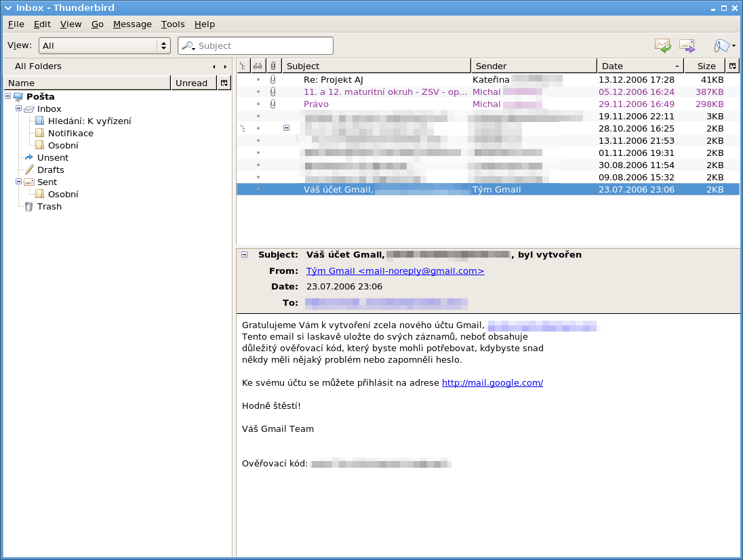Screen dimensions: 743x560
Task: Toggle read dot on Právo row
Action: (x=258, y=104)
